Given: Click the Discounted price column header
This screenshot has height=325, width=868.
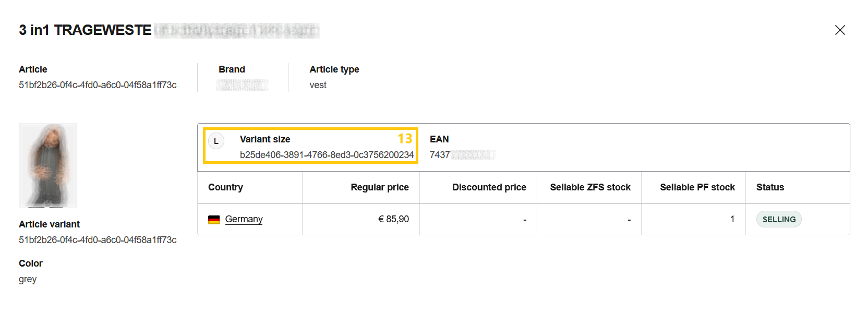Looking at the screenshot, I should [489, 187].
